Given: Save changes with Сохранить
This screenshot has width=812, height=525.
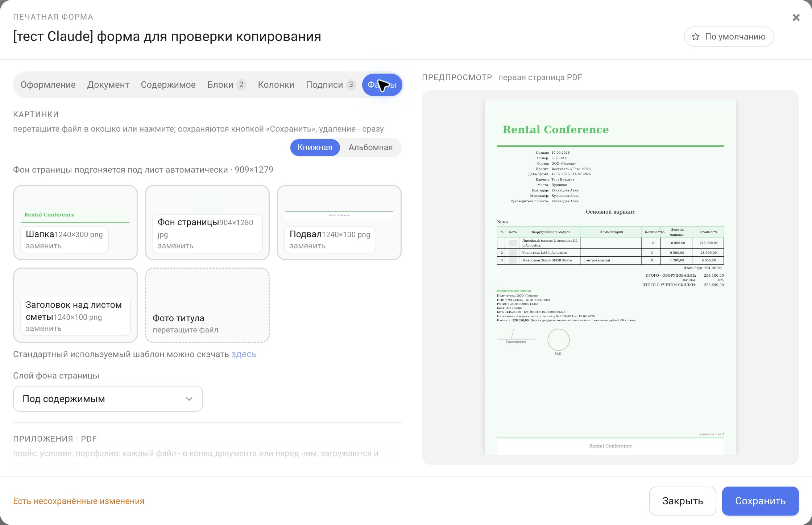Looking at the screenshot, I should [x=761, y=501].
